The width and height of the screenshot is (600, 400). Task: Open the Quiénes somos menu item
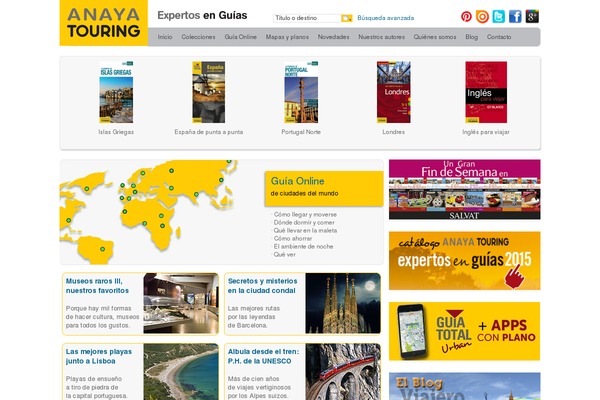click(435, 37)
